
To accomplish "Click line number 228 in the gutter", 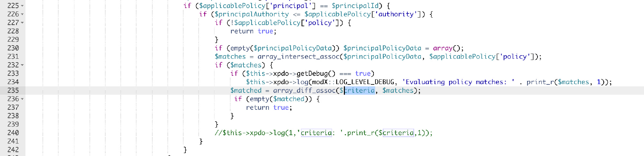I will tap(13, 31).
